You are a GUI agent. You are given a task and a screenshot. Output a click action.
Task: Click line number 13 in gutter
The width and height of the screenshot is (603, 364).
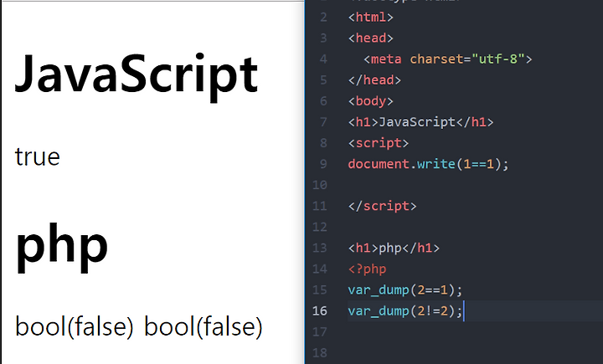pos(320,248)
